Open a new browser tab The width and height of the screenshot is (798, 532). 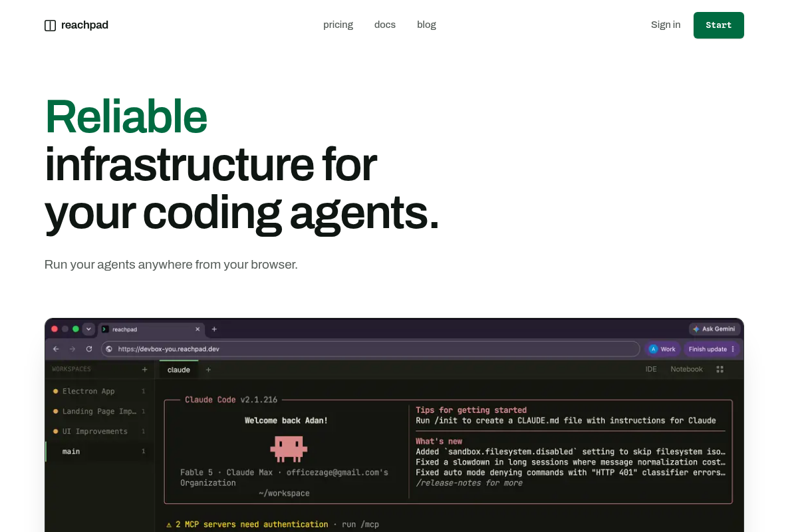(x=214, y=329)
